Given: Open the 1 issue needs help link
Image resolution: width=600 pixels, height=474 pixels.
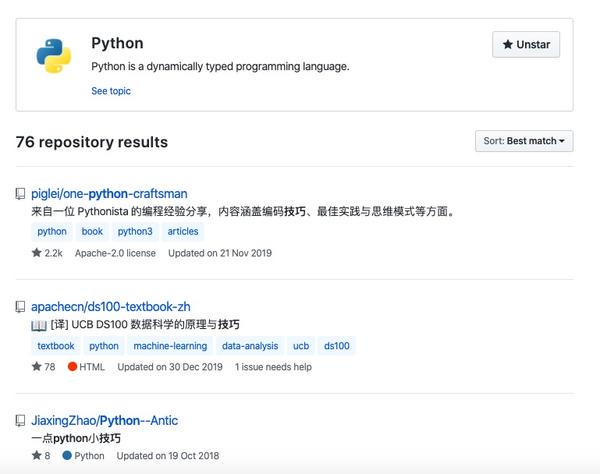Looking at the screenshot, I should pyautogui.click(x=273, y=367).
